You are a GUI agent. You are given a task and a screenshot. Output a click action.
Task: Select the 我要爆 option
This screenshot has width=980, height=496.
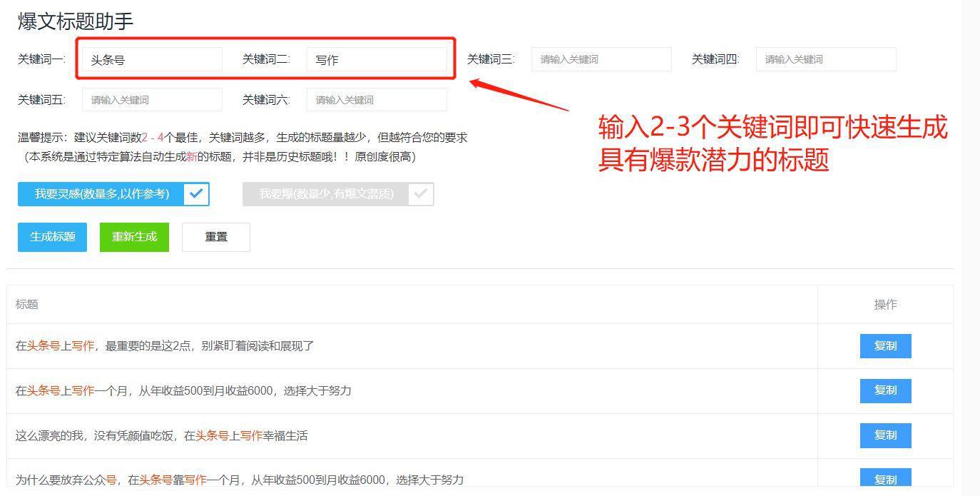pos(338,194)
